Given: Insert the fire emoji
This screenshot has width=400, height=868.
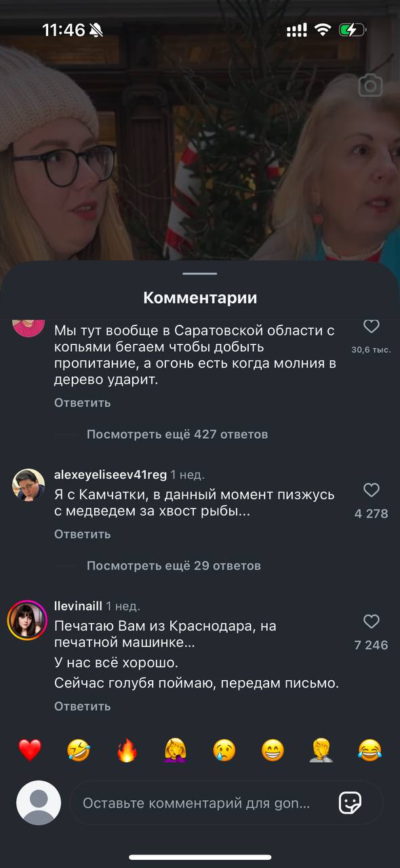Looking at the screenshot, I should (127, 750).
